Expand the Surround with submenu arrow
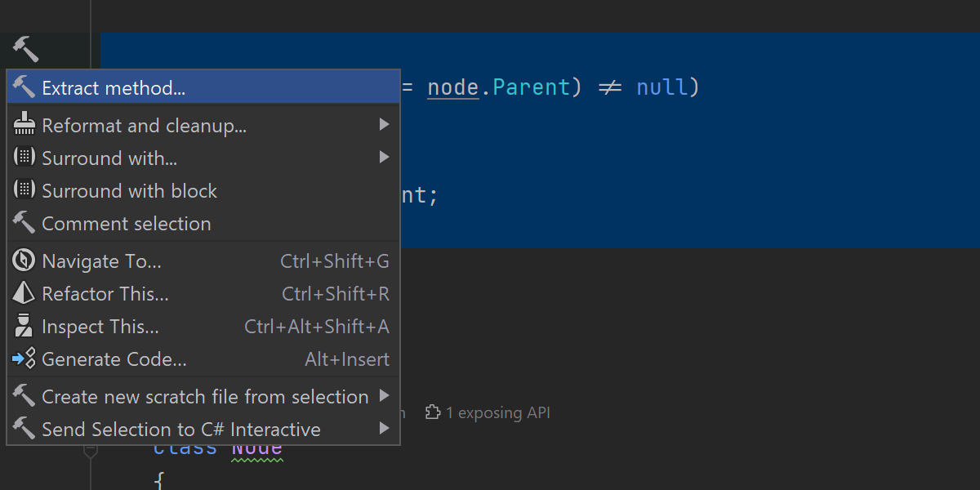The image size is (980, 490). [384, 158]
